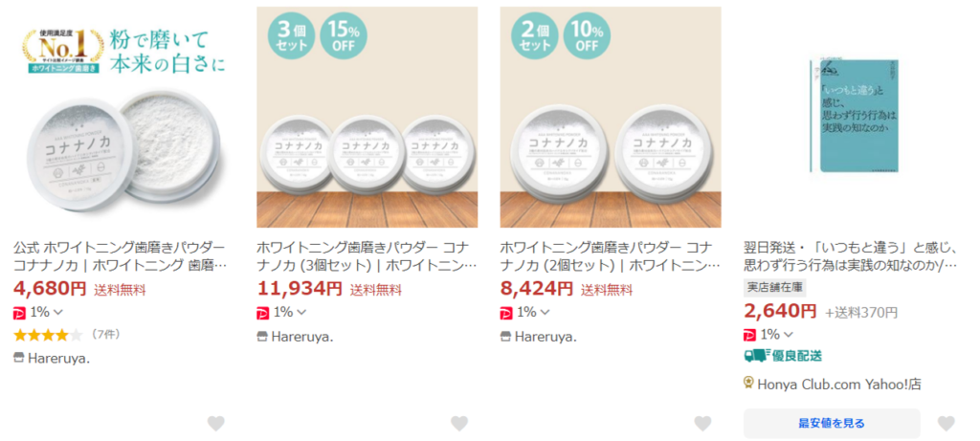This screenshot has height=441, width=980.
Task: Expand PayPay 1% details for 8,424円 item
Action: (x=544, y=312)
